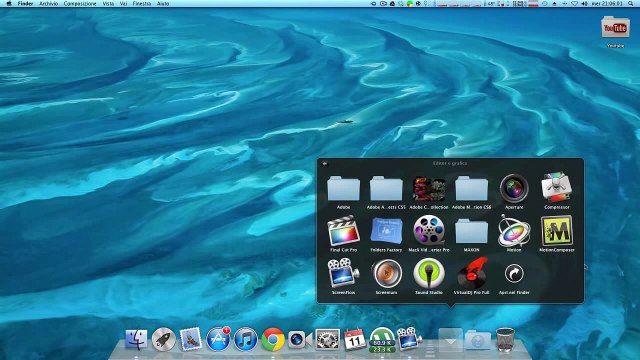640x360 pixels.
Task: Open the Adobe After Effects CS5 folder
Action: click(386, 189)
